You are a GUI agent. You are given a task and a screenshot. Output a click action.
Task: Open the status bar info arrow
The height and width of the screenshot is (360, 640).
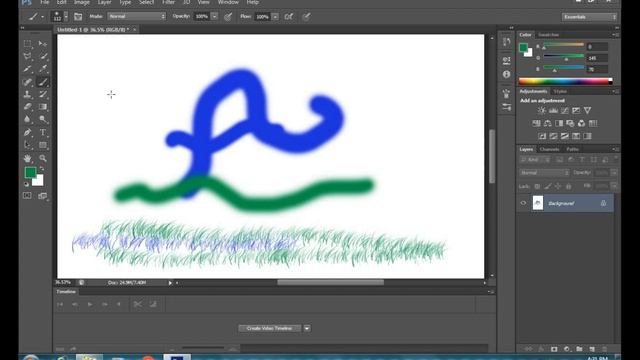170,282
